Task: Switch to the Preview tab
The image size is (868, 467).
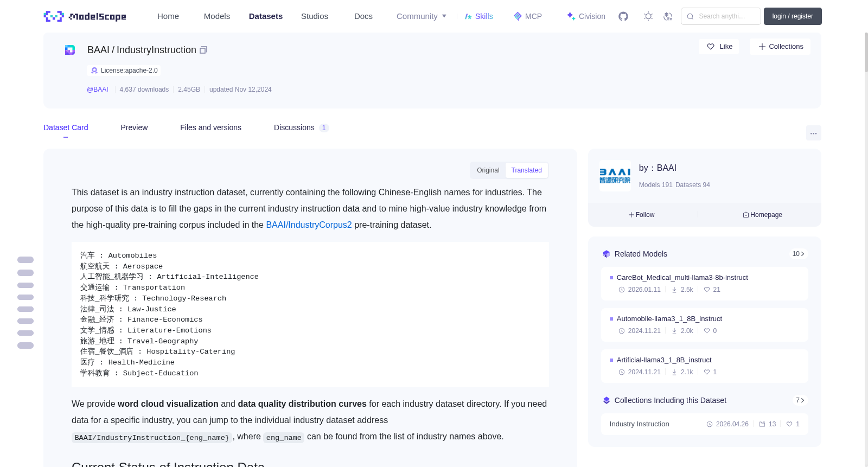Action: [134, 127]
